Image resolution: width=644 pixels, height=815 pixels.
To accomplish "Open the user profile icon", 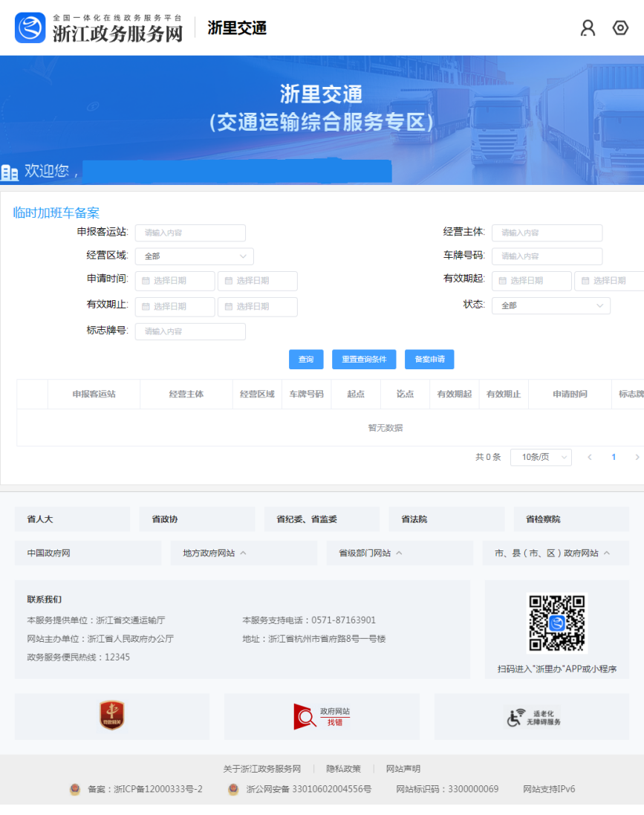I will 588,27.
